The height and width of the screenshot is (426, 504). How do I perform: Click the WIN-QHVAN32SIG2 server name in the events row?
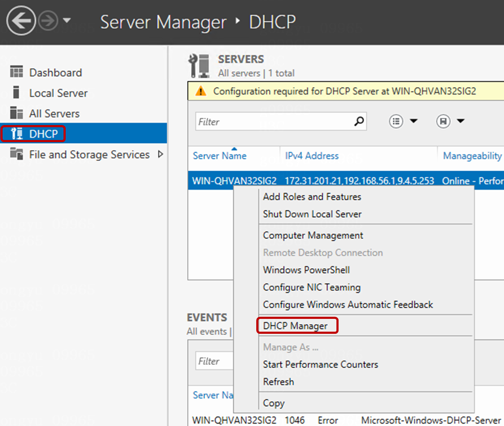point(234,420)
